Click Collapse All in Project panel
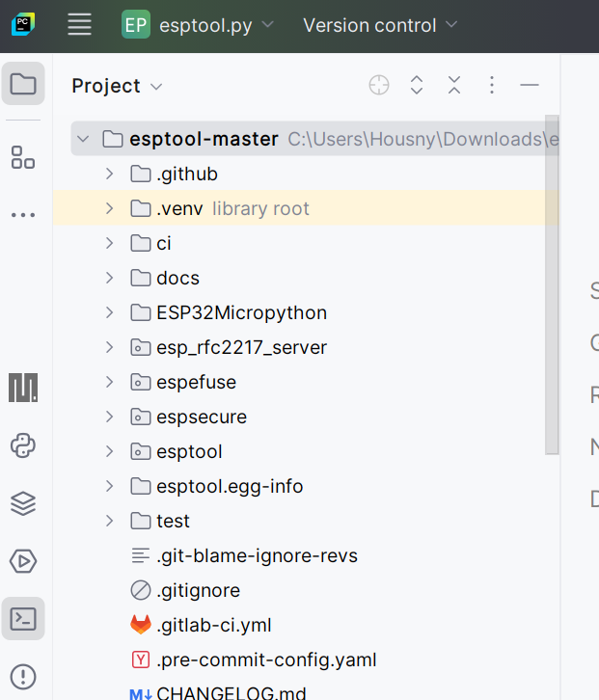The width and height of the screenshot is (599, 700). (x=454, y=85)
